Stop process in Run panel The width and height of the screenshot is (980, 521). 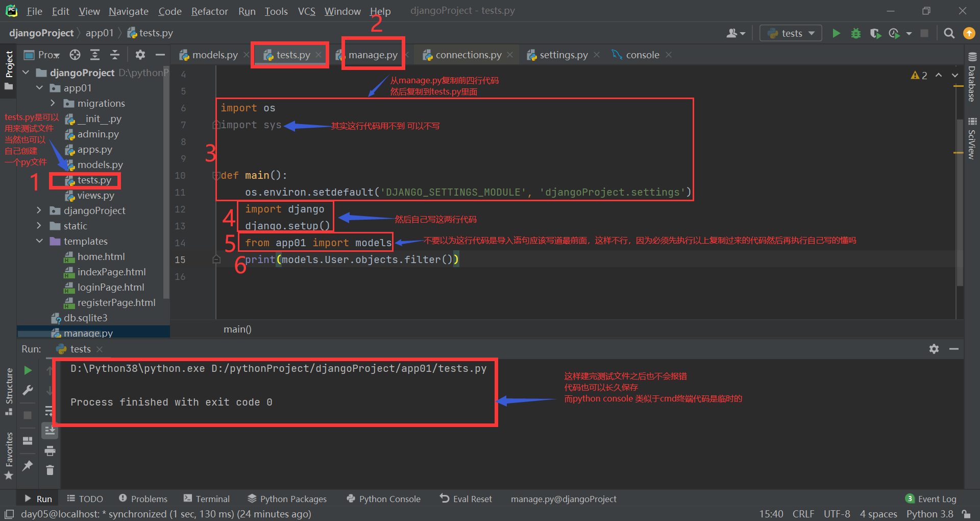point(28,415)
